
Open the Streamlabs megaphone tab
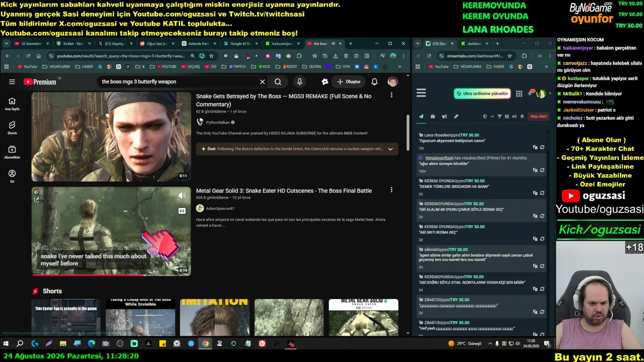pyautogui.click(x=444, y=117)
